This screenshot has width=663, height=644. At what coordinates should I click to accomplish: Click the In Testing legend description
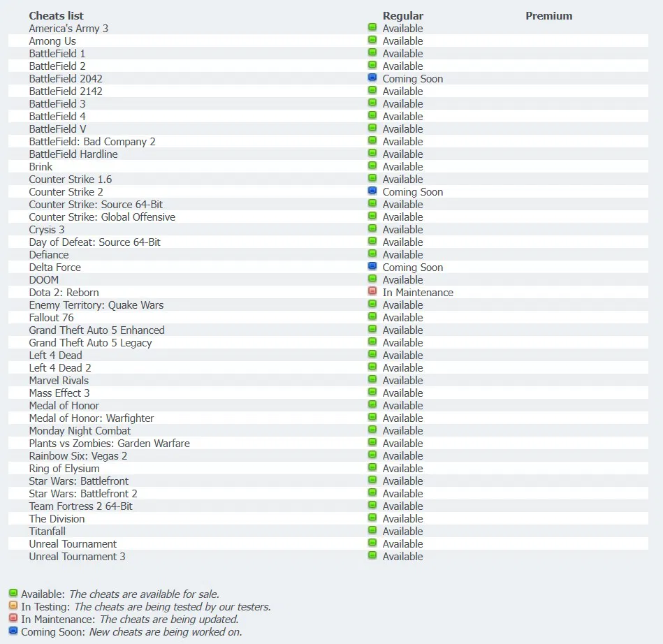[x=173, y=607]
